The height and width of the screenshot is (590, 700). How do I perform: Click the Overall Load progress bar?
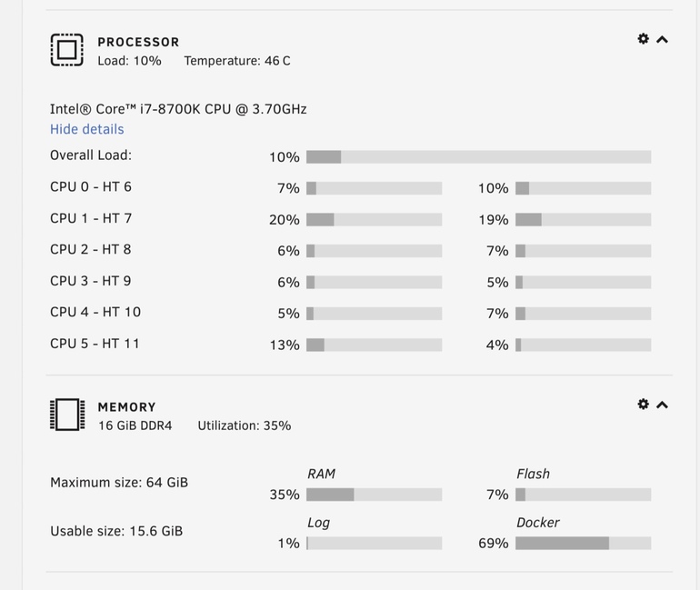coord(478,157)
